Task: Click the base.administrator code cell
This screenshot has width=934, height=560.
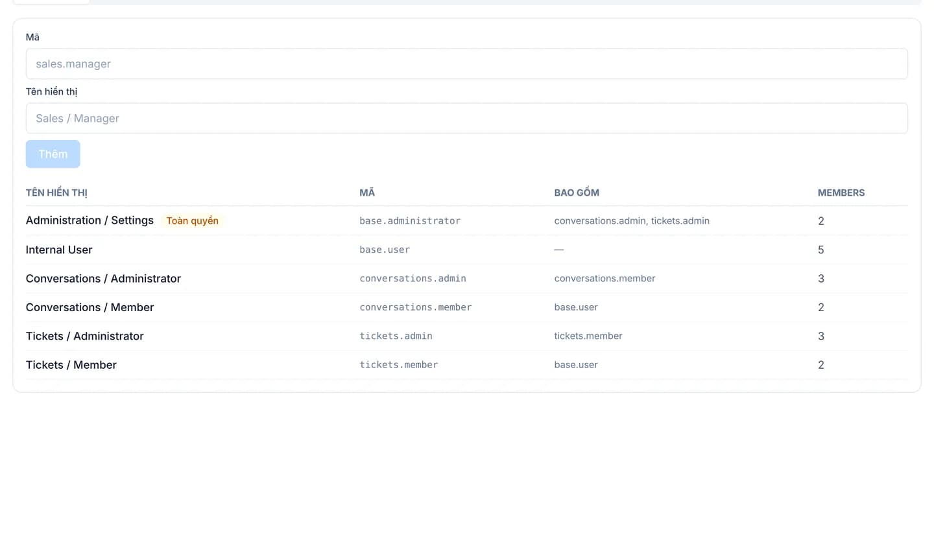Action: coord(410,220)
